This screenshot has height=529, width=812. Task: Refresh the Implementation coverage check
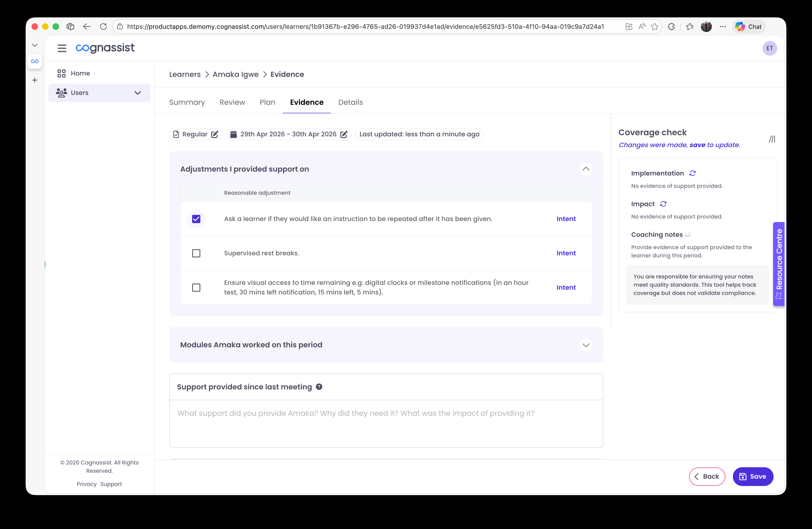pos(692,173)
